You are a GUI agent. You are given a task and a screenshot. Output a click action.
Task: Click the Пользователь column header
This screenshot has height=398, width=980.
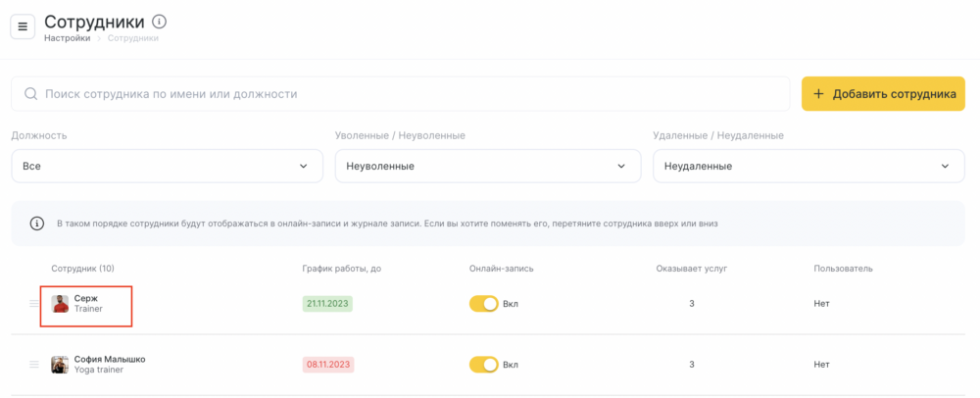pos(843,269)
